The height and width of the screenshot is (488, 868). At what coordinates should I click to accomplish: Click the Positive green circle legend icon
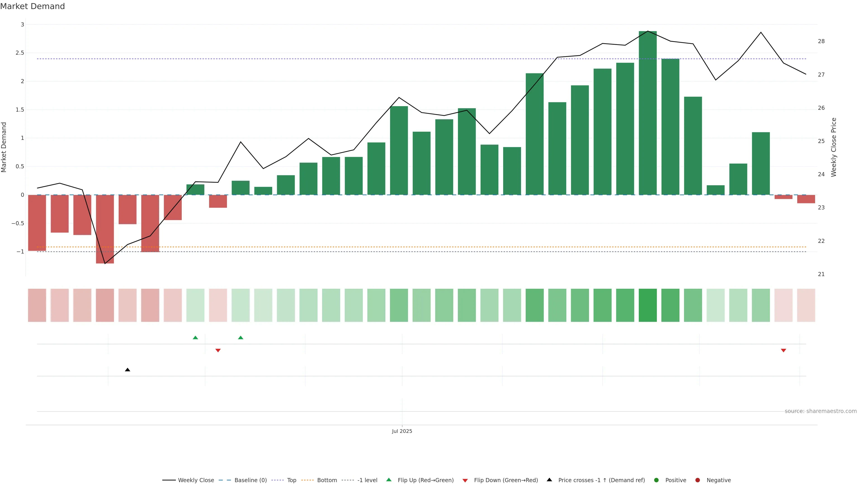click(x=656, y=480)
